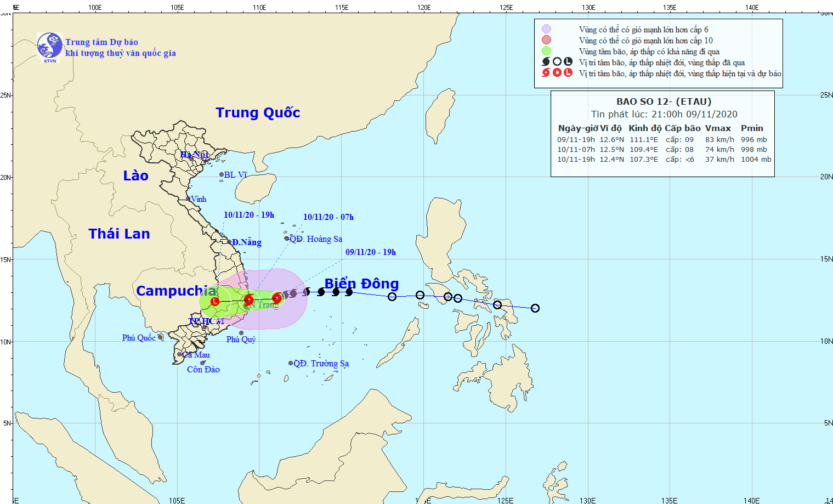This screenshot has height=504, width=833.
Task: Click the green storm-path-probability legend circle
Action: tap(546, 51)
